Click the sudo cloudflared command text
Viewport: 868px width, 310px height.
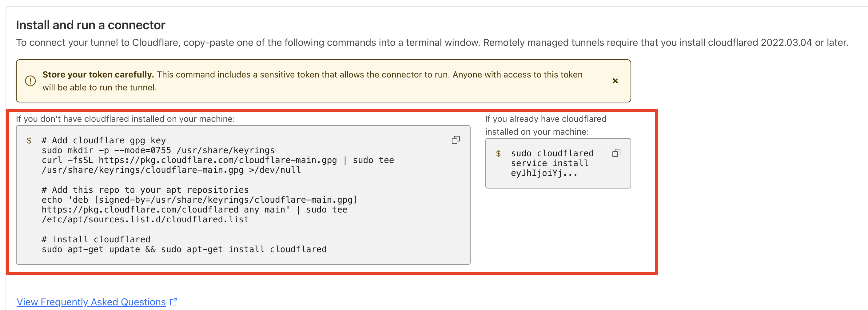(x=552, y=153)
